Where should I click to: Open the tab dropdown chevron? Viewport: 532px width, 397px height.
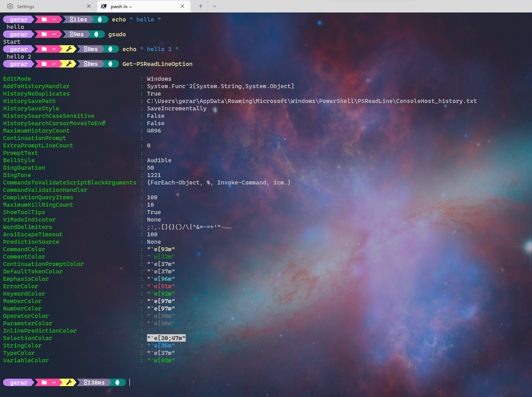215,6
